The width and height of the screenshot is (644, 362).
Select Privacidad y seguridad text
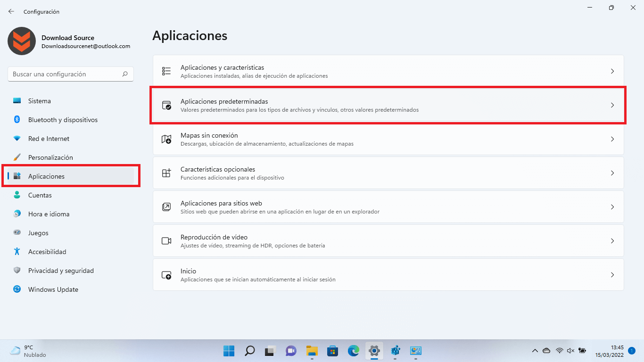(x=61, y=271)
